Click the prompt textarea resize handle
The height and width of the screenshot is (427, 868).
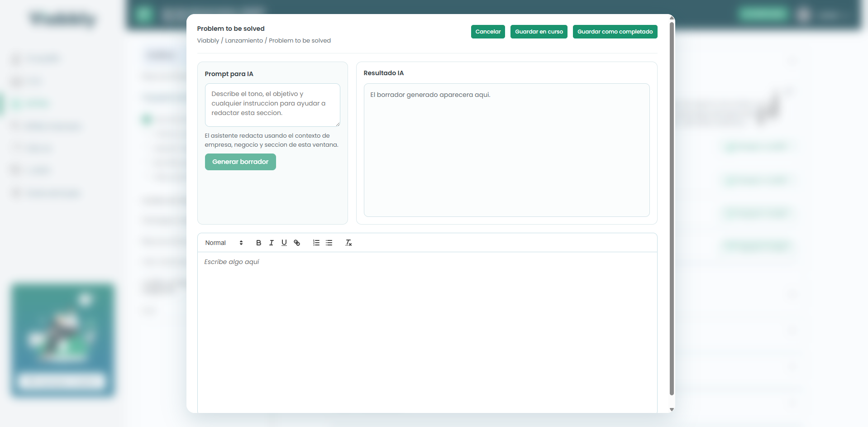(x=338, y=124)
